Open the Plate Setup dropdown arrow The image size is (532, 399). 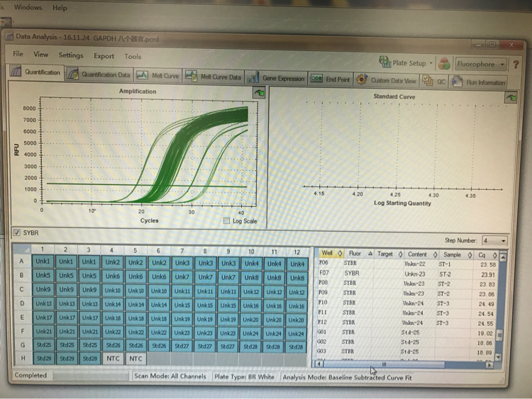click(431, 63)
